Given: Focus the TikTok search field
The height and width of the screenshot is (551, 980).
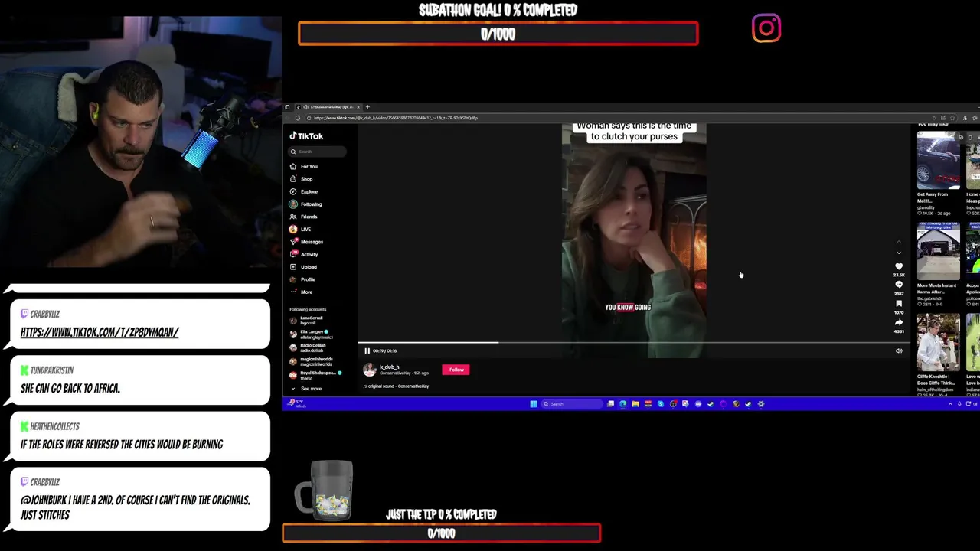Looking at the screenshot, I should point(318,152).
